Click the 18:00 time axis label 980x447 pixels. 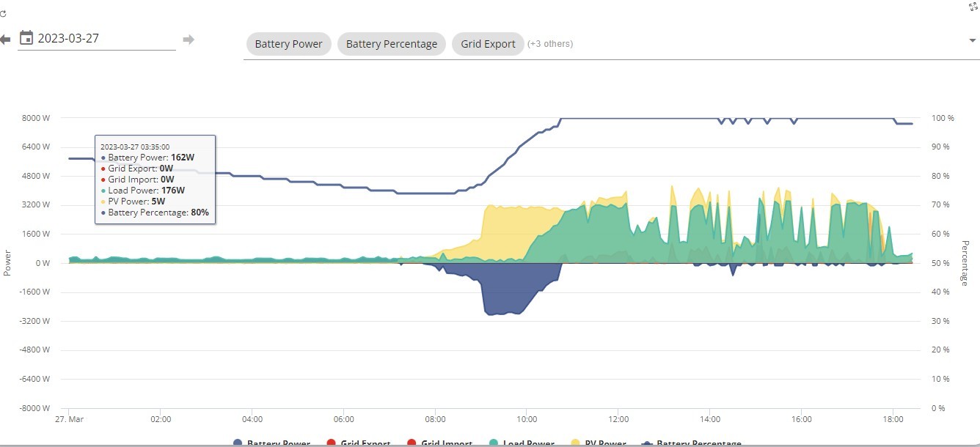tap(893, 420)
